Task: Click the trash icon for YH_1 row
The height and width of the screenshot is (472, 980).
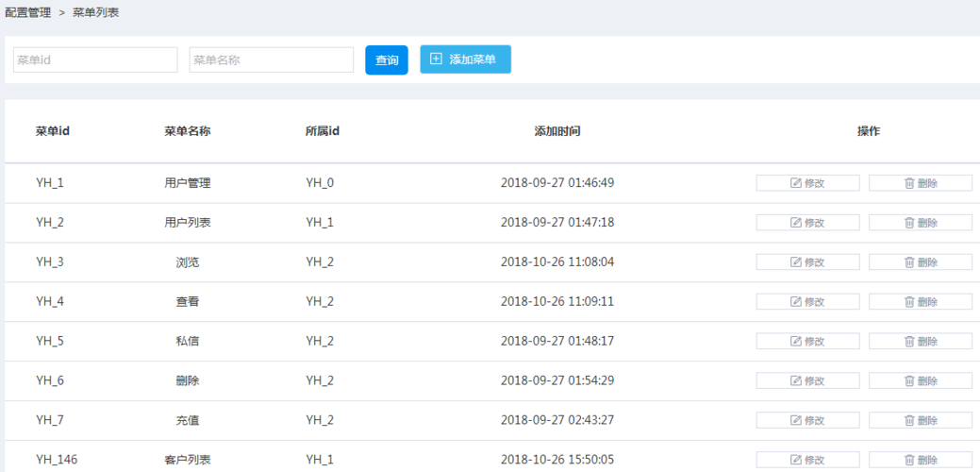Action: 909,183
